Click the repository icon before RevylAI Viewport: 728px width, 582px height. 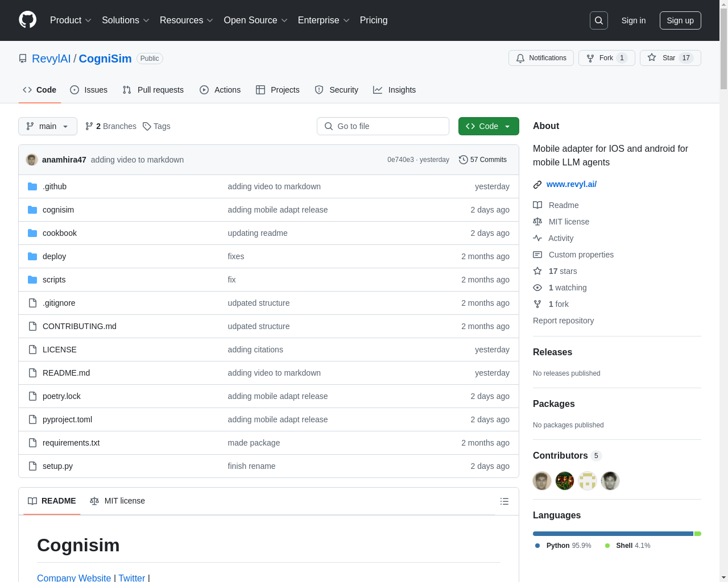[23, 59]
